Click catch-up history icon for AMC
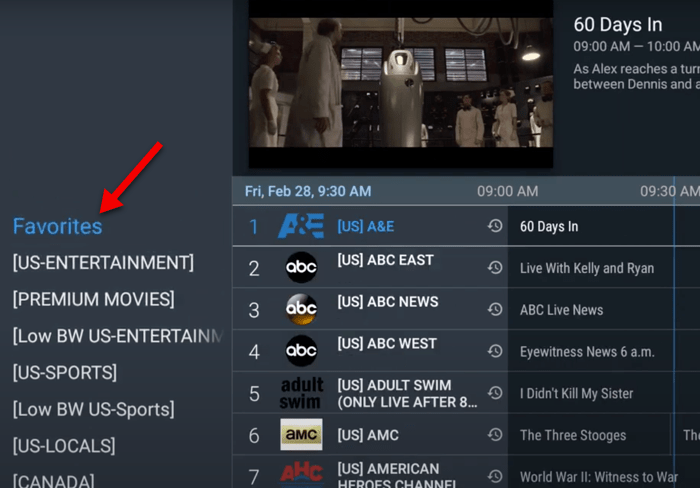The width and height of the screenshot is (700, 488). click(x=494, y=435)
